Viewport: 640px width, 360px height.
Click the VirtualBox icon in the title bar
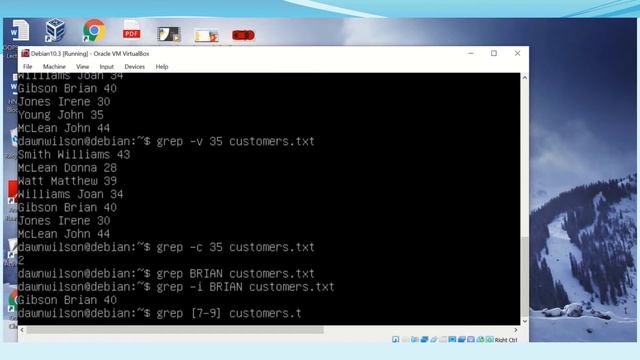click(x=25, y=53)
